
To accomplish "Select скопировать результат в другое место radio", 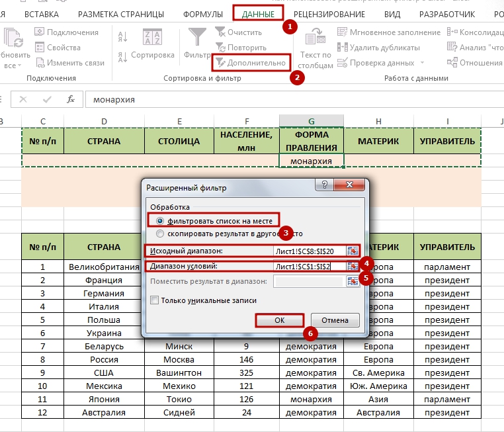I will [160, 234].
